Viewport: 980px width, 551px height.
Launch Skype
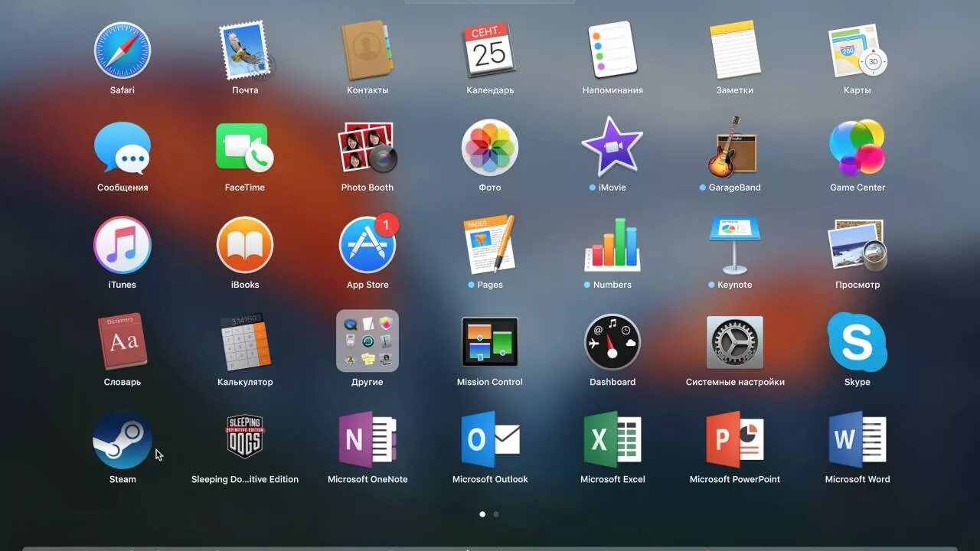[x=857, y=342]
